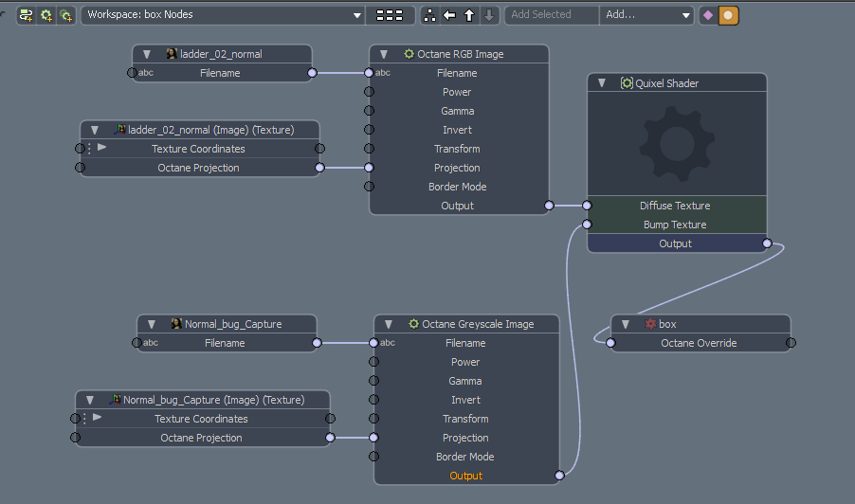Click the ladder_02_normal (Image) (Texture) node icon

tap(119, 129)
